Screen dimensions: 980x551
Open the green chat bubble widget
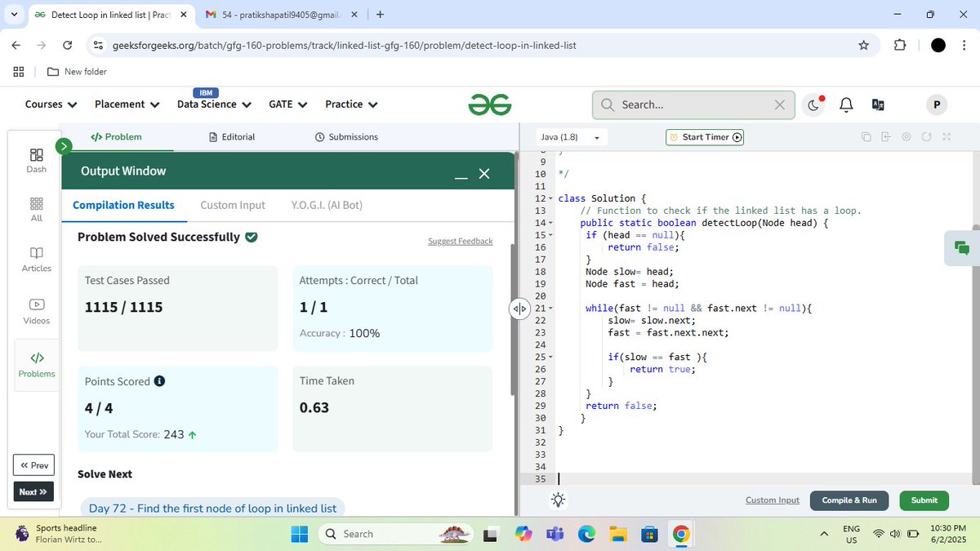(961, 247)
